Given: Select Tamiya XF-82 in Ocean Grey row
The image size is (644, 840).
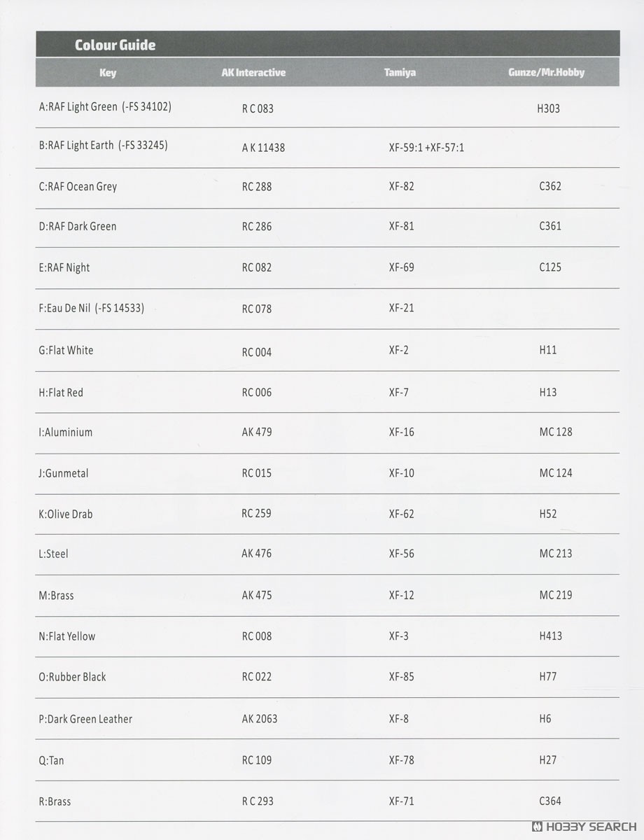Looking at the screenshot, I should [x=401, y=186].
